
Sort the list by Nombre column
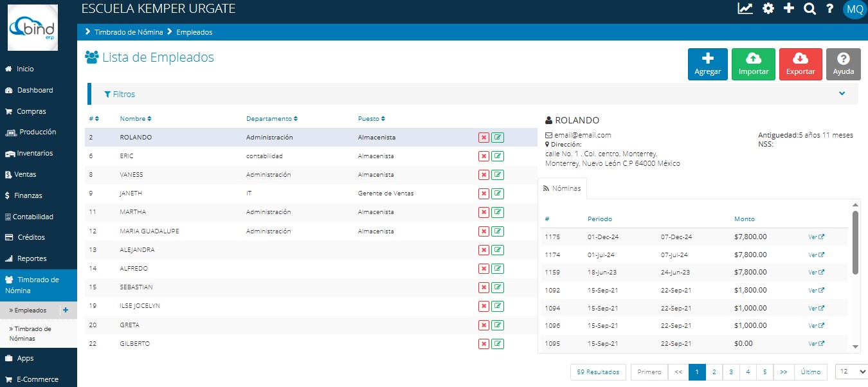coord(135,119)
